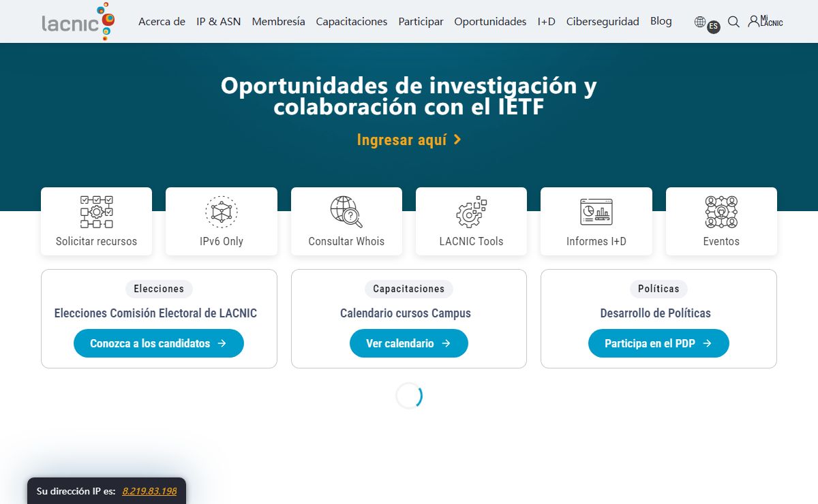Click Calendario cursos Campus heading
This screenshot has height=504, width=818.
point(406,313)
